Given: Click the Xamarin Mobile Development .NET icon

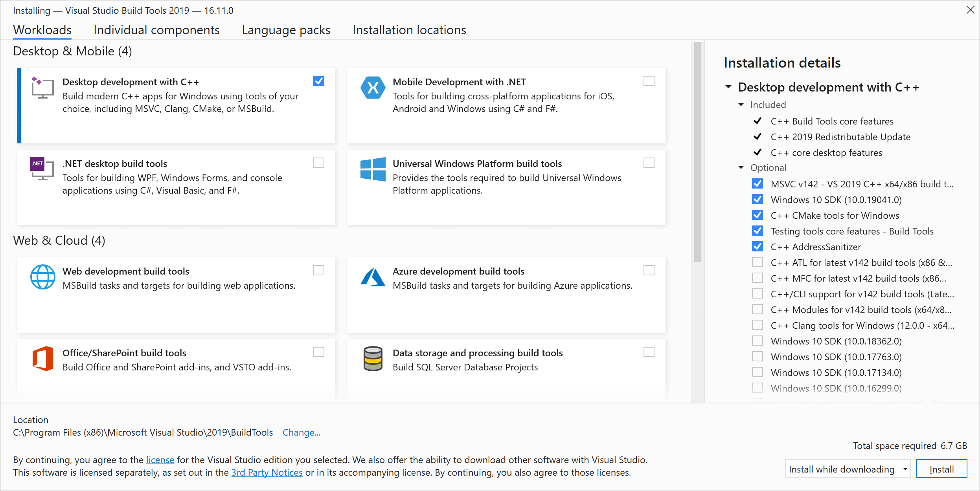Looking at the screenshot, I should pos(373,88).
